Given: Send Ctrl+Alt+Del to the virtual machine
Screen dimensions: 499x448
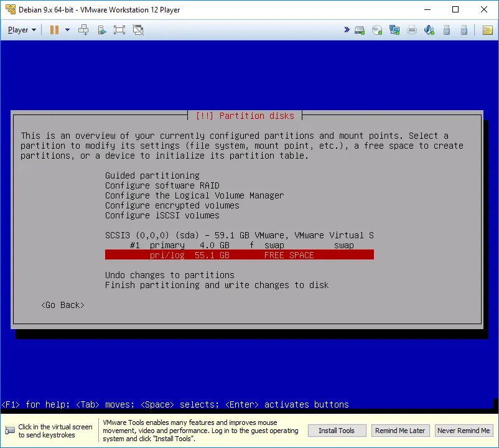Looking at the screenshot, I should (x=83, y=30).
